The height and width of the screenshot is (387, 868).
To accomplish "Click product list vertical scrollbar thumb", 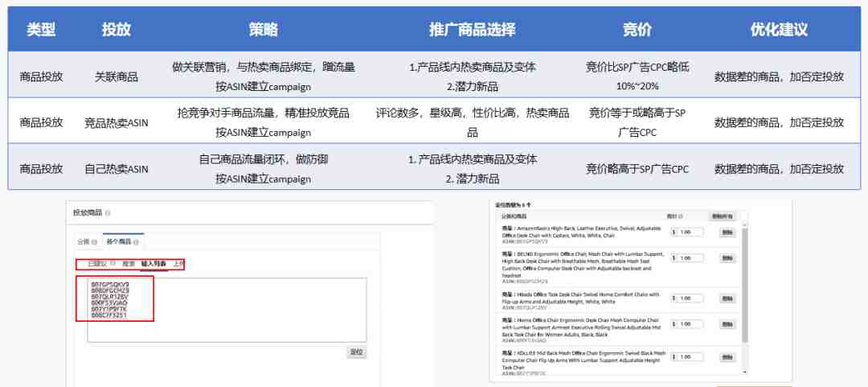I will coord(744,285).
